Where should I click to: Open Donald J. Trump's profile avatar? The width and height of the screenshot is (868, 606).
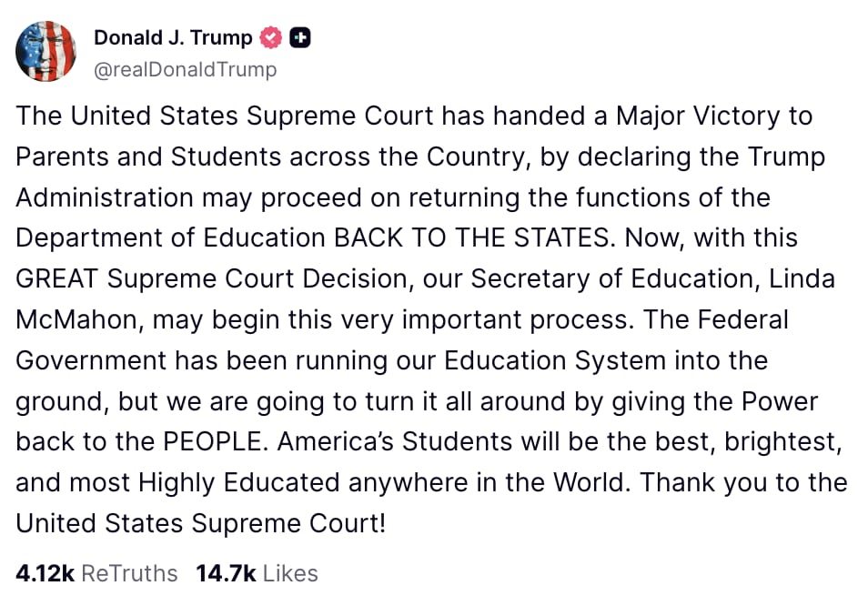pos(45,52)
